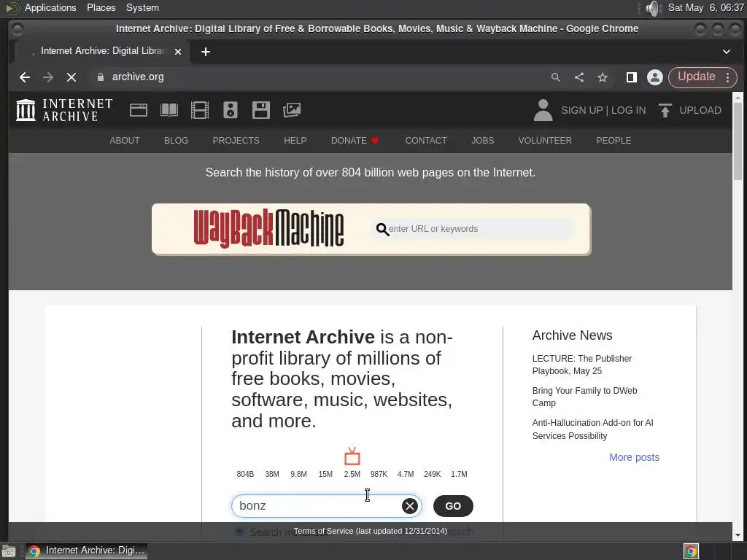The width and height of the screenshot is (747, 560).
Task: Open the Video (film strip) icon in the top bar
Action: (200, 111)
